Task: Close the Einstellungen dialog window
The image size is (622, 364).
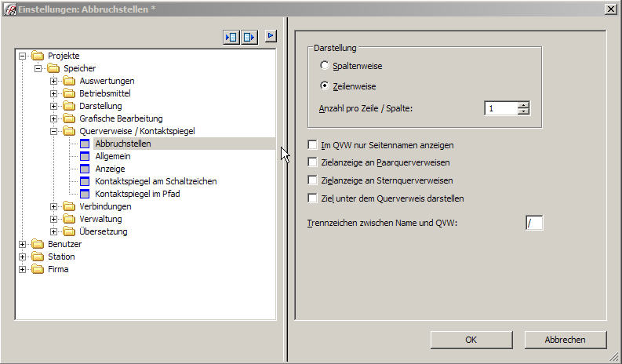Action: [x=611, y=9]
